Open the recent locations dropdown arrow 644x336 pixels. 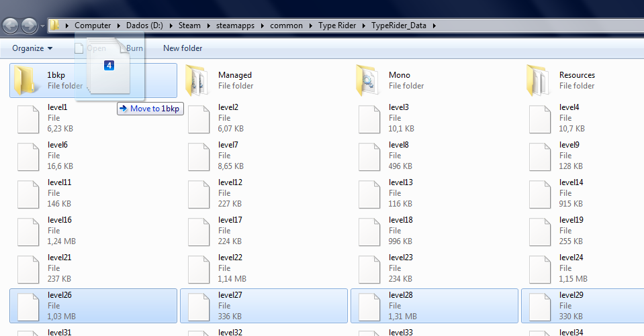point(43,26)
